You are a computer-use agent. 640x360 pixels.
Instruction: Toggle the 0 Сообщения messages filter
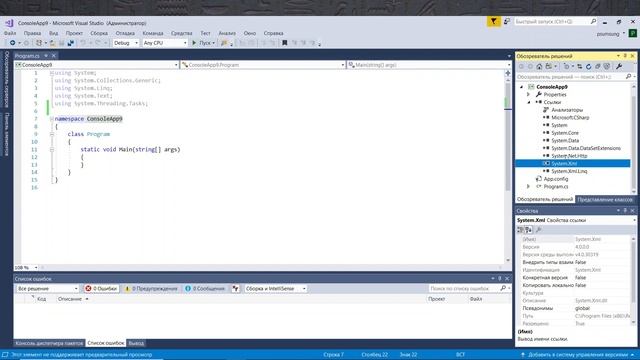[x=205, y=289]
